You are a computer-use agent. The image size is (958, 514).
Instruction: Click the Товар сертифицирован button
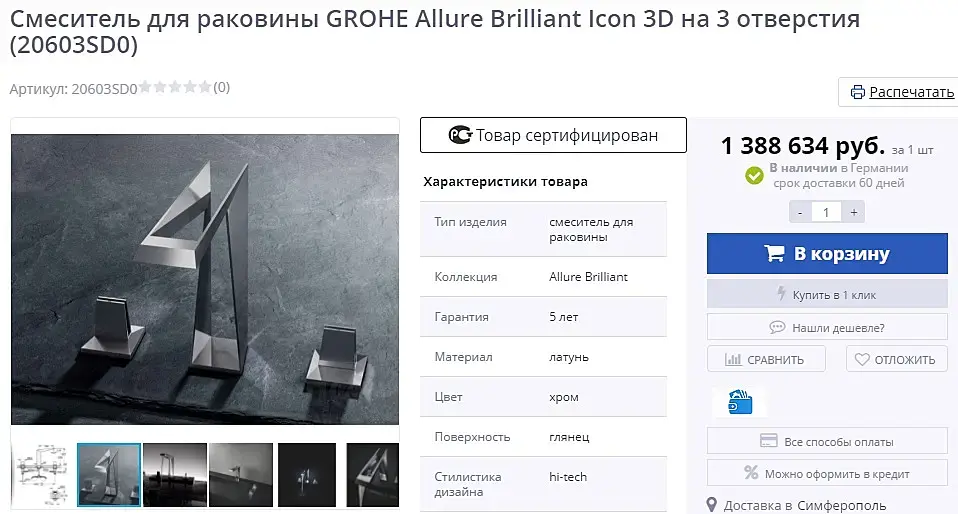553,135
